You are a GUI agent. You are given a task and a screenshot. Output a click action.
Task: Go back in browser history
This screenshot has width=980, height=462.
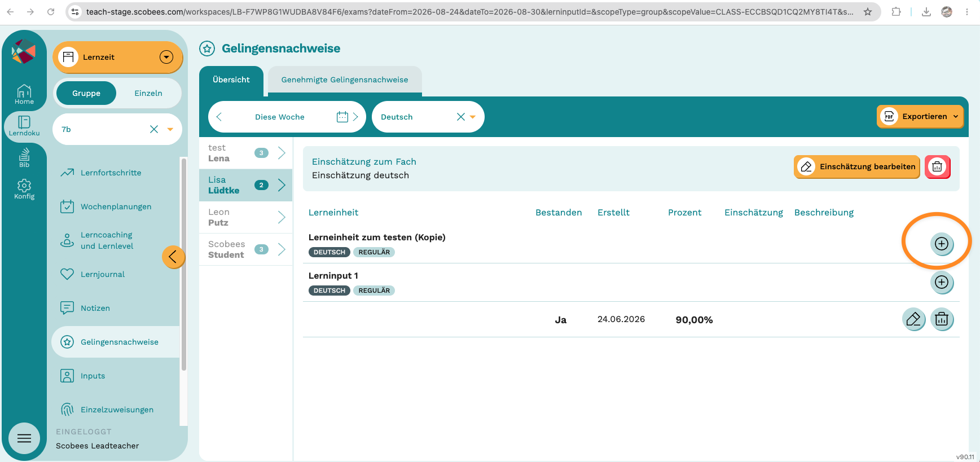tap(10, 11)
